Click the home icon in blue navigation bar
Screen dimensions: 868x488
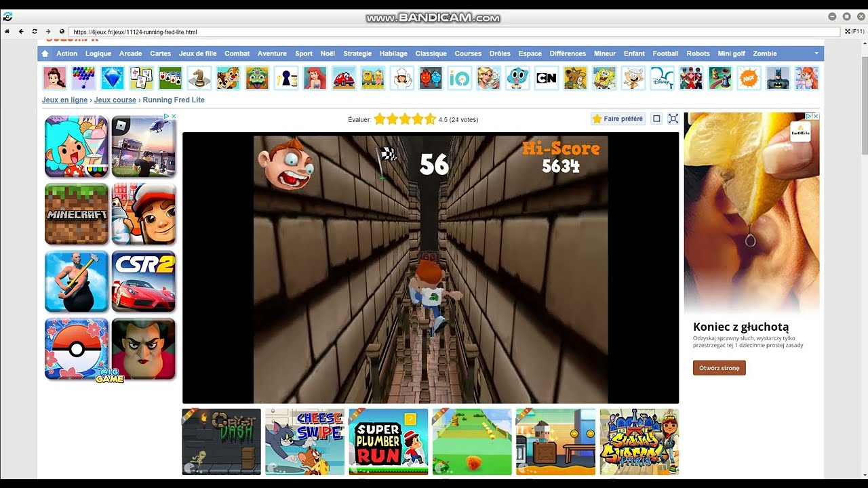(x=45, y=54)
